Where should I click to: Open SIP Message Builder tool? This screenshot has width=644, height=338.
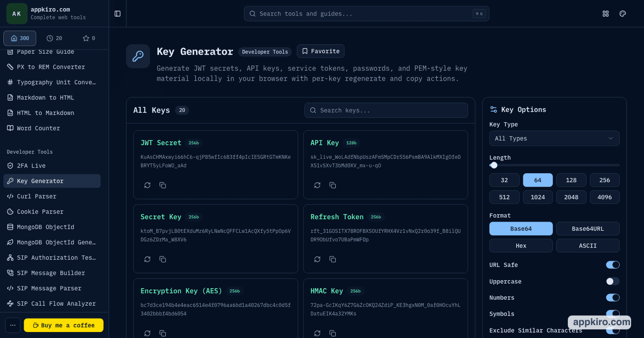tap(52, 273)
